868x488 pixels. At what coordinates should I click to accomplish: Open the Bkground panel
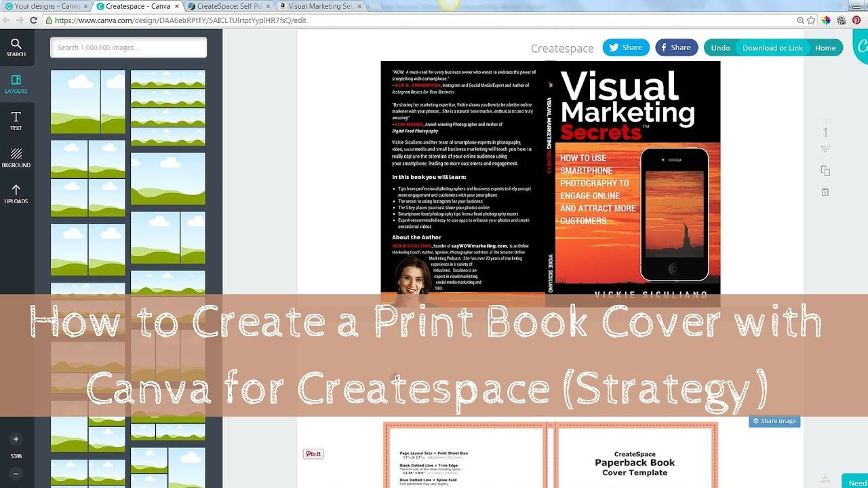[16, 158]
